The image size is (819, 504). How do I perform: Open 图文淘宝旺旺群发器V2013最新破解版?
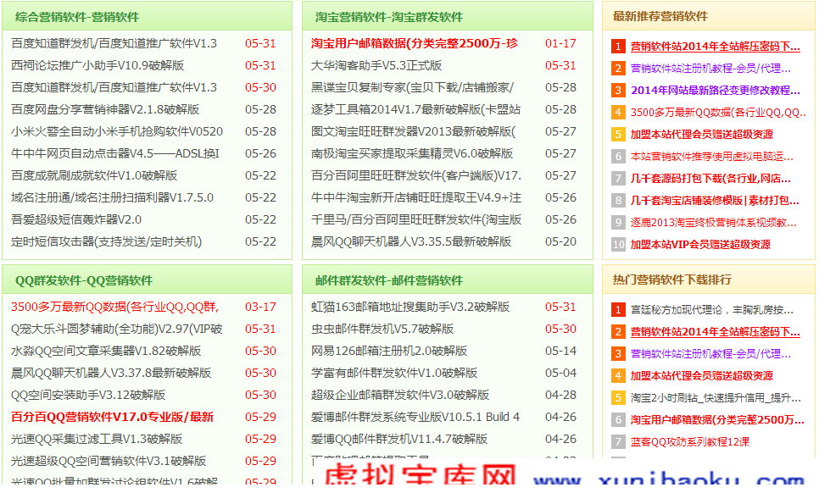(x=413, y=131)
